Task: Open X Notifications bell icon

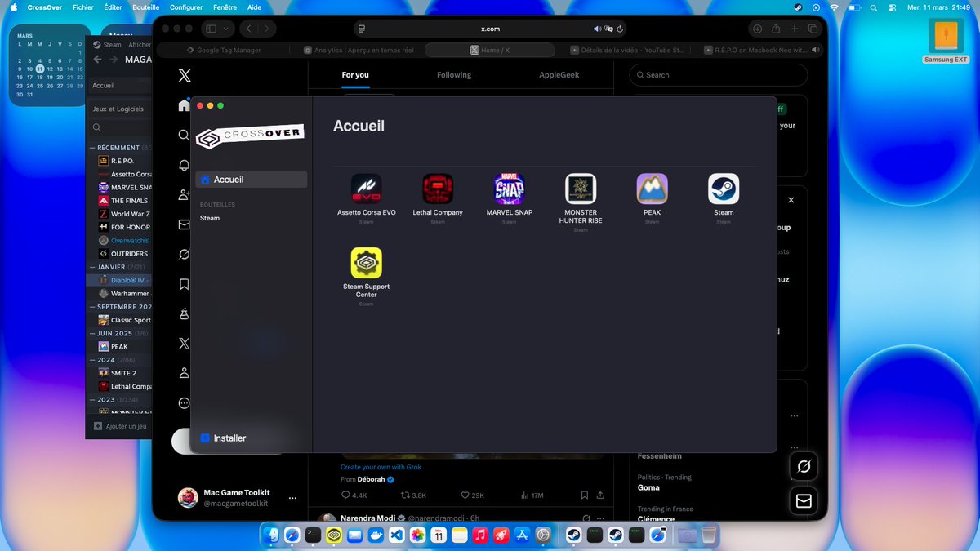Action: pyautogui.click(x=185, y=165)
